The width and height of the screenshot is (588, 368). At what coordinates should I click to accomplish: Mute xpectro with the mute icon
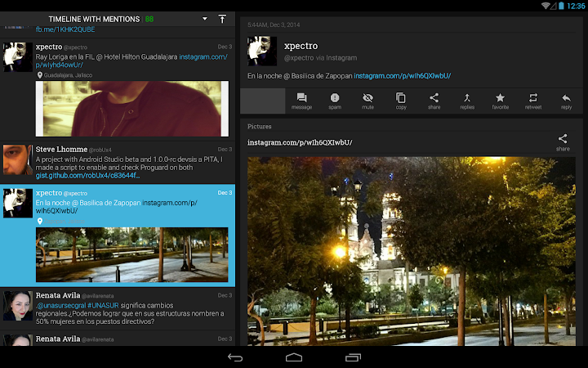coord(367,101)
